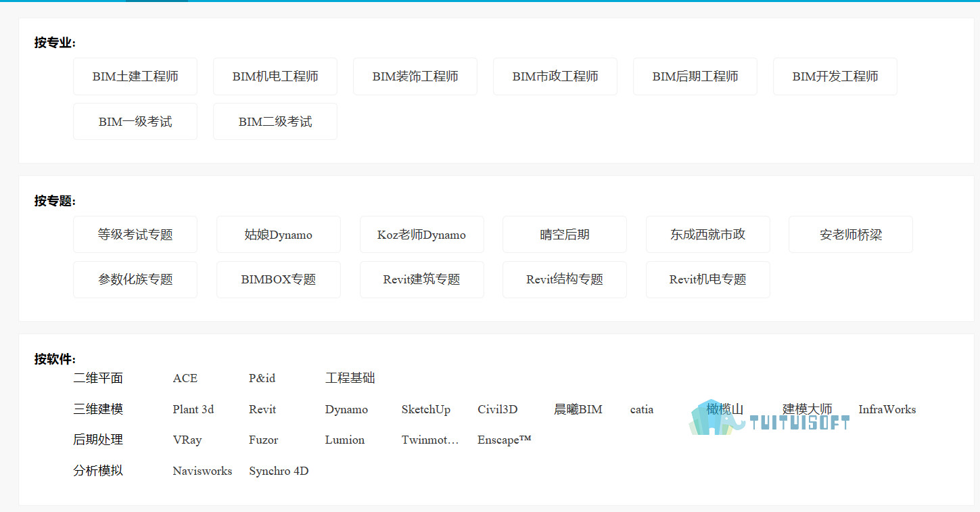Click the VRay link
Image resolution: width=980 pixels, height=512 pixels.
[x=187, y=440]
